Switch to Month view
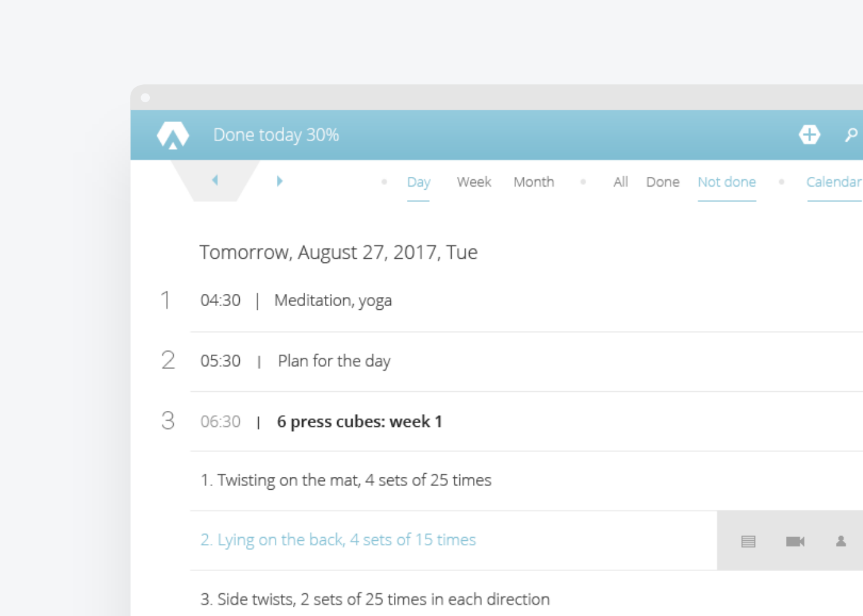This screenshot has height=616, width=863. pos(534,182)
